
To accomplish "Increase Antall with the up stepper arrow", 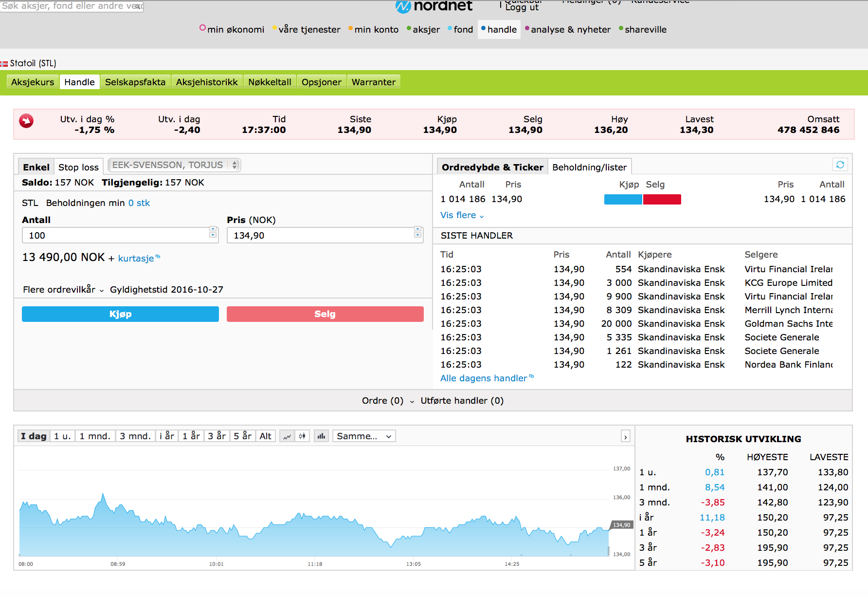I will pyautogui.click(x=213, y=229).
